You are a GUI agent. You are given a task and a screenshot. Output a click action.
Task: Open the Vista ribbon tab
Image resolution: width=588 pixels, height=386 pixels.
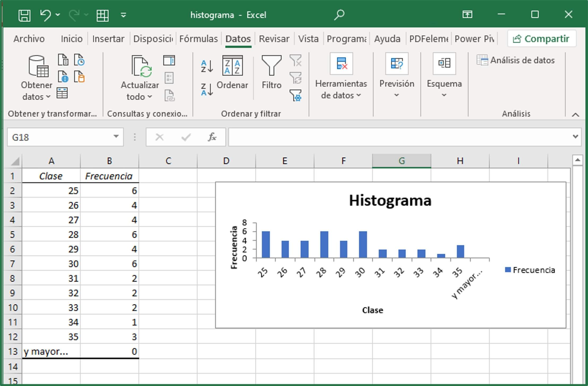click(x=309, y=39)
